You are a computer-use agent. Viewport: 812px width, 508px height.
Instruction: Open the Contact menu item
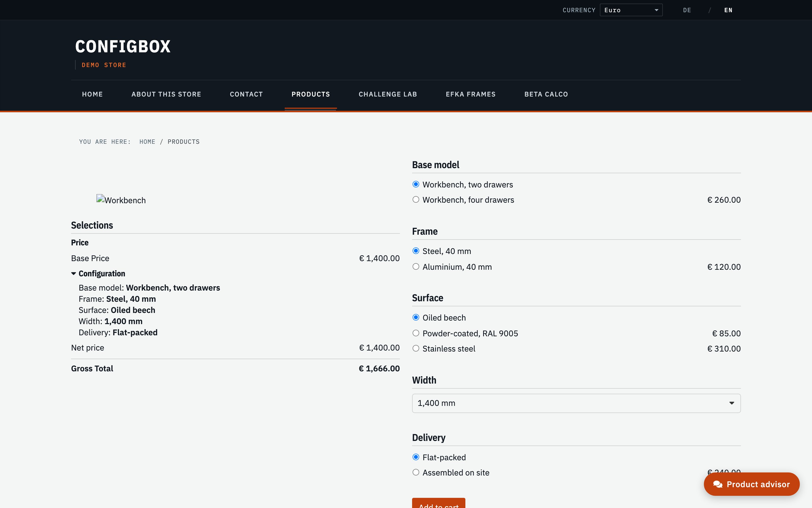pos(246,94)
